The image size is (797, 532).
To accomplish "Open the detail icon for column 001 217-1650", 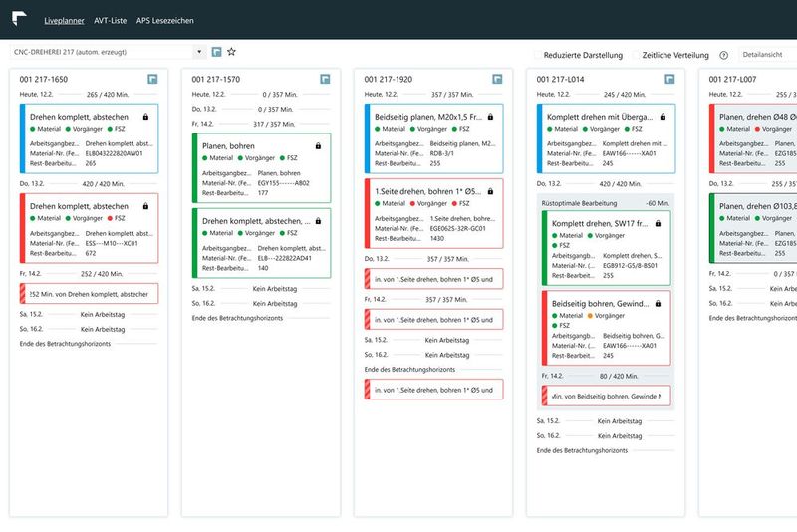I will pyautogui.click(x=152, y=79).
